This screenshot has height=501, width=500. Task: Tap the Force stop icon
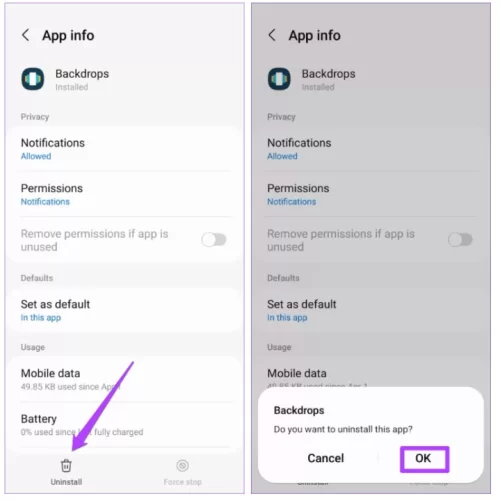(x=182, y=465)
